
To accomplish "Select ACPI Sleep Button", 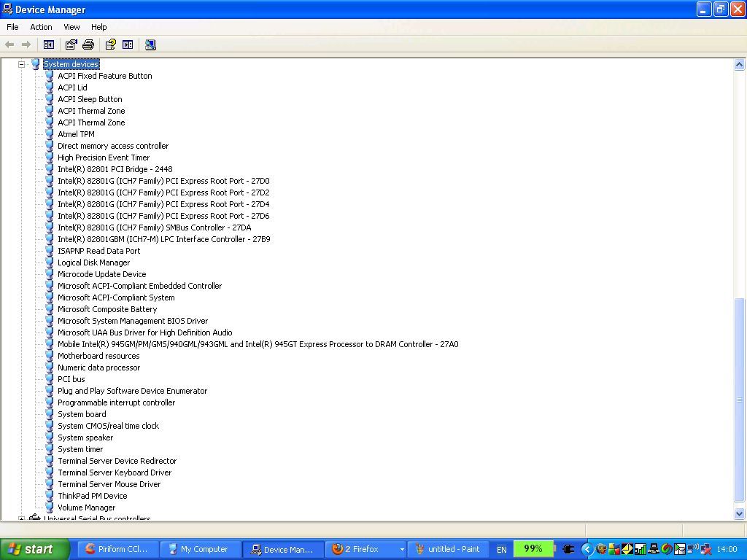I will point(90,99).
